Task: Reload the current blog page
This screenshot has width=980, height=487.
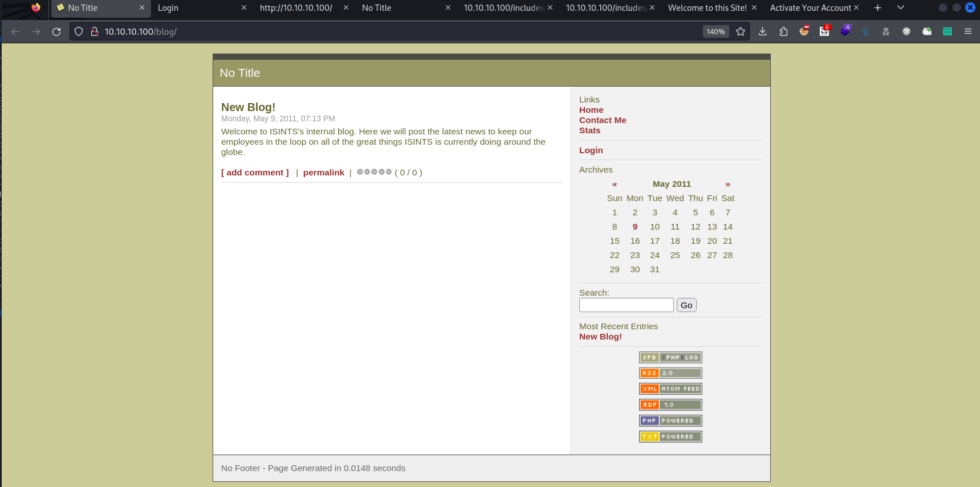Action: pyautogui.click(x=56, y=31)
